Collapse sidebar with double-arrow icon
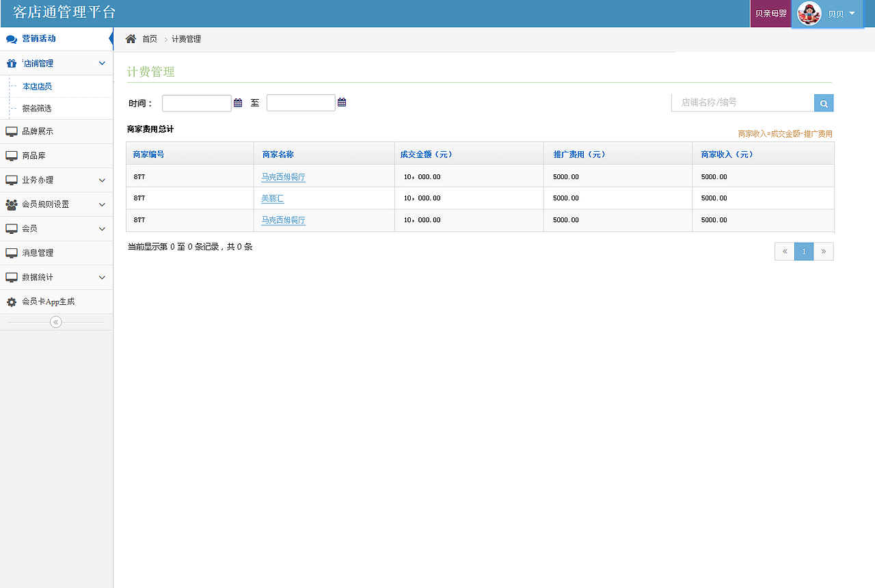This screenshot has width=875, height=588. tap(56, 322)
